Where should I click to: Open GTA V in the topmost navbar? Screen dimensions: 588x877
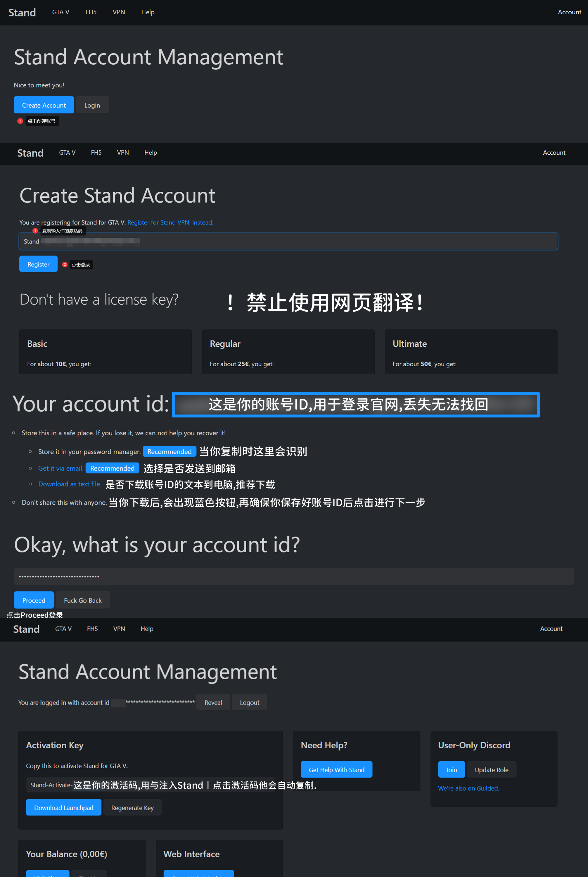point(61,12)
